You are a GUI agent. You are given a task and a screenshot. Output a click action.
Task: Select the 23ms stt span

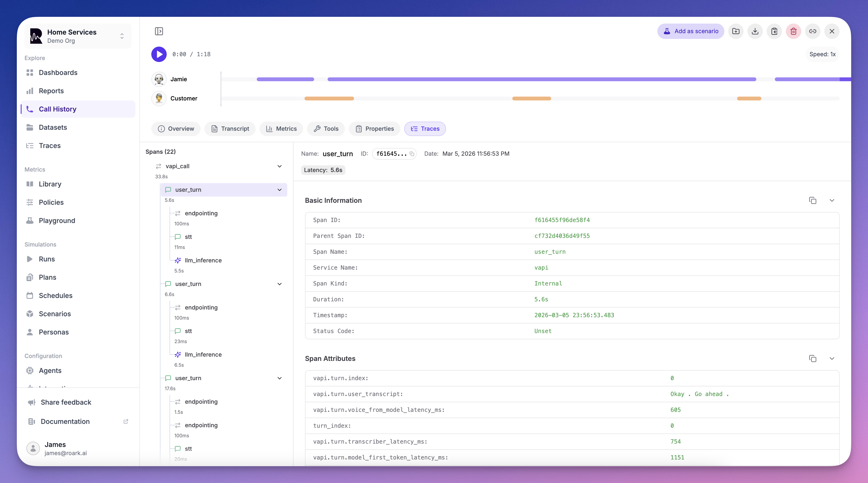[228, 331]
